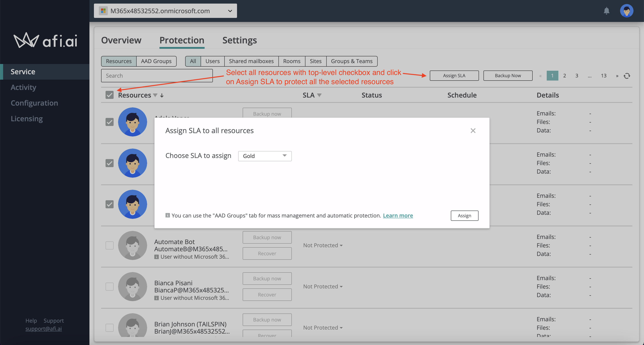644x345 pixels.
Task: Go to page 13
Action: pyautogui.click(x=604, y=76)
